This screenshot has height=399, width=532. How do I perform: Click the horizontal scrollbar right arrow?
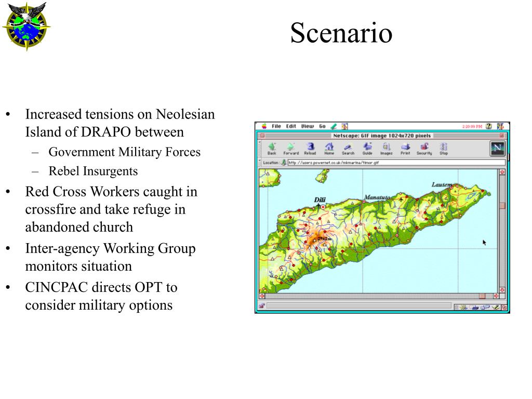[x=496, y=296]
